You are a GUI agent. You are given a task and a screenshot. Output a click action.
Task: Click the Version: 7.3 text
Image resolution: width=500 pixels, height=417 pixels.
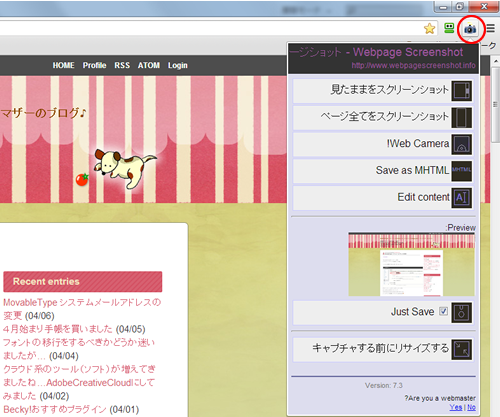383,385
